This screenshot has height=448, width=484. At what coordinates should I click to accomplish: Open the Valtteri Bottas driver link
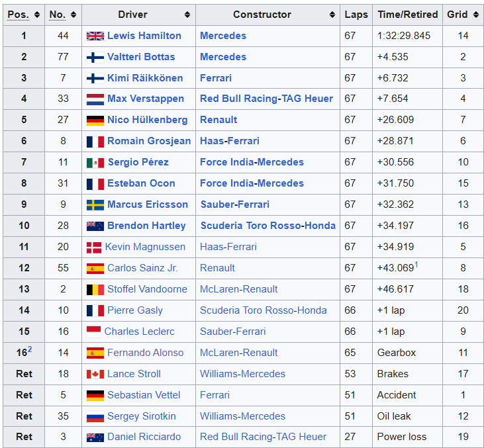[141, 57]
